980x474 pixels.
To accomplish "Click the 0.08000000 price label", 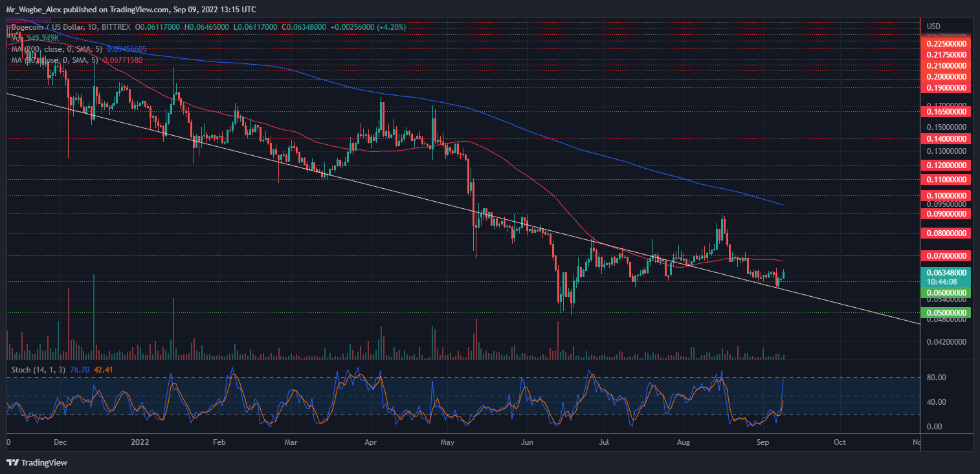I will pos(947,233).
